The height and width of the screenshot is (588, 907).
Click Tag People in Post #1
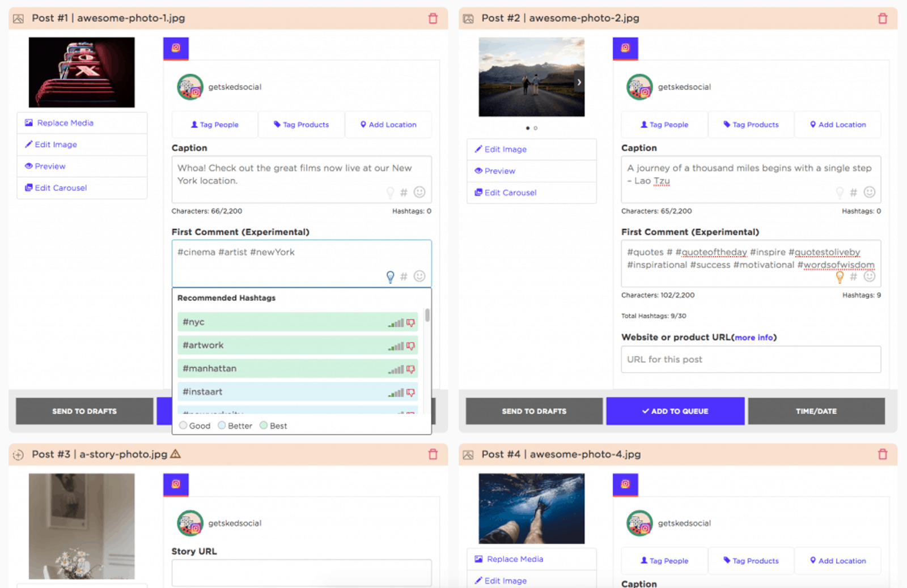pos(215,125)
